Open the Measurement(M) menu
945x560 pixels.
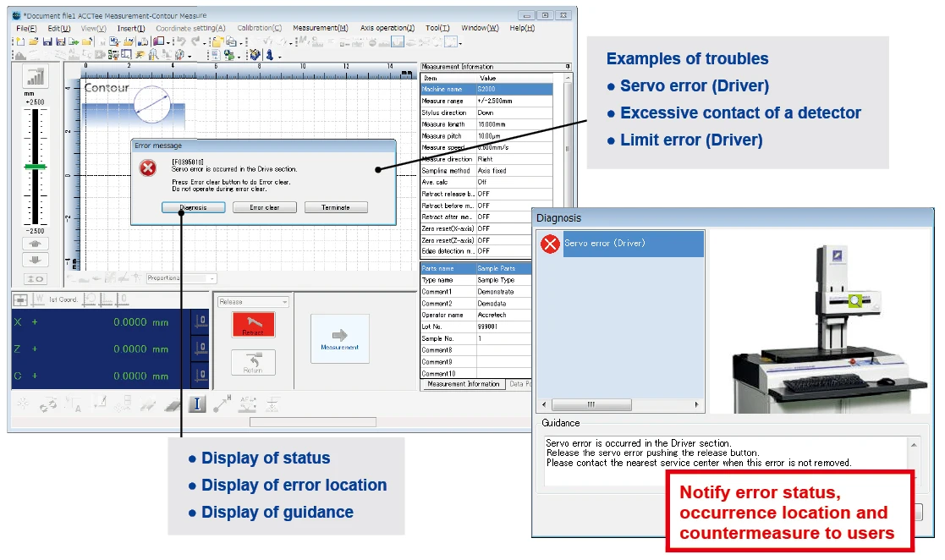tap(320, 28)
